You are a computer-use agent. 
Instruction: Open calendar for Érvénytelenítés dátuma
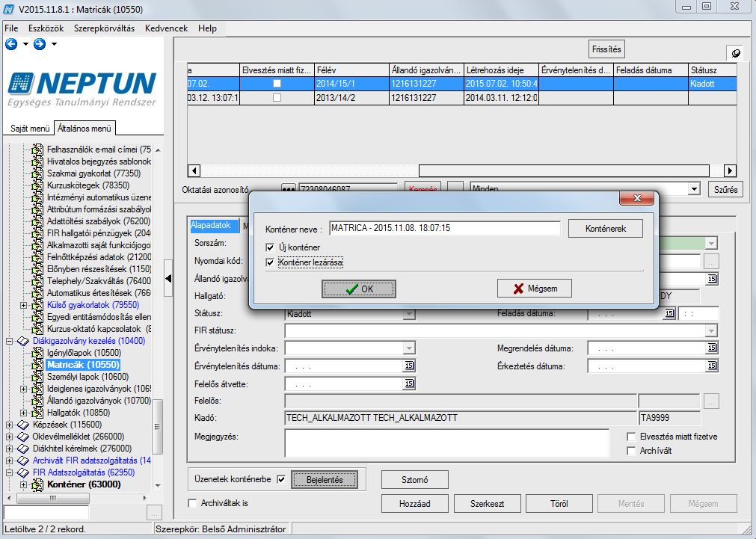click(x=409, y=366)
